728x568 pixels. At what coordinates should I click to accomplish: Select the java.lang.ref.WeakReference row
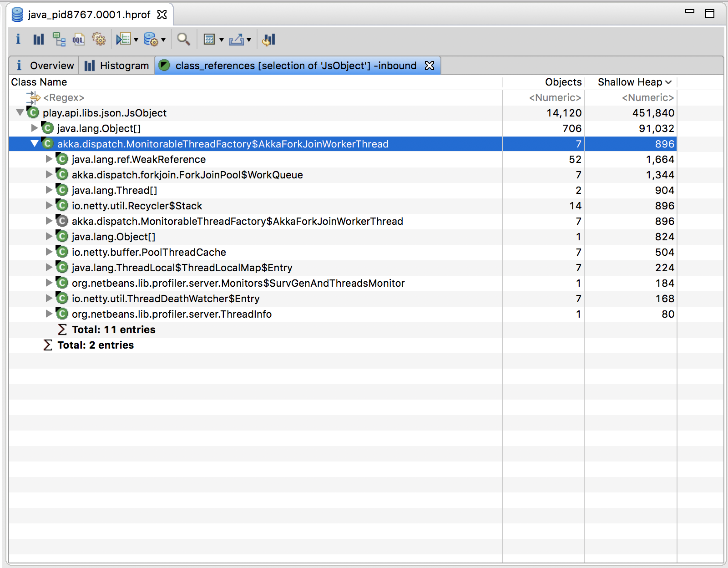(343, 159)
